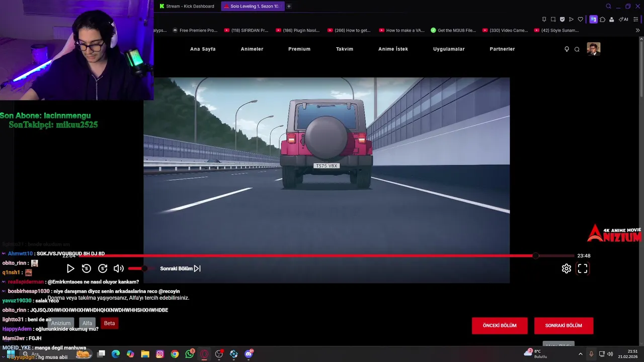Open the Söyle Sunam... bookmark
This screenshot has height=362, width=644.
pyautogui.click(x=556, y=30)
